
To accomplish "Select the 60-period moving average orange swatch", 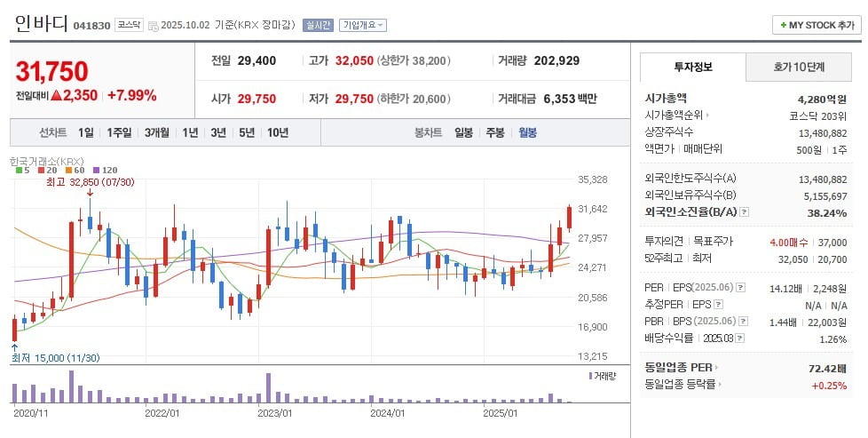I will tap(68, 169).
